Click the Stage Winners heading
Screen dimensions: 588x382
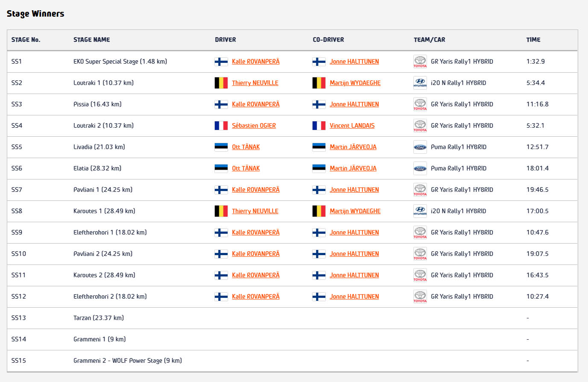(x=35, y=14)
